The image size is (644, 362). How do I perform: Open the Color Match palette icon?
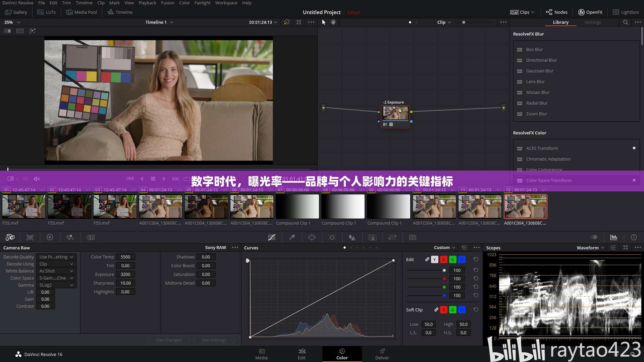[30, 237]
